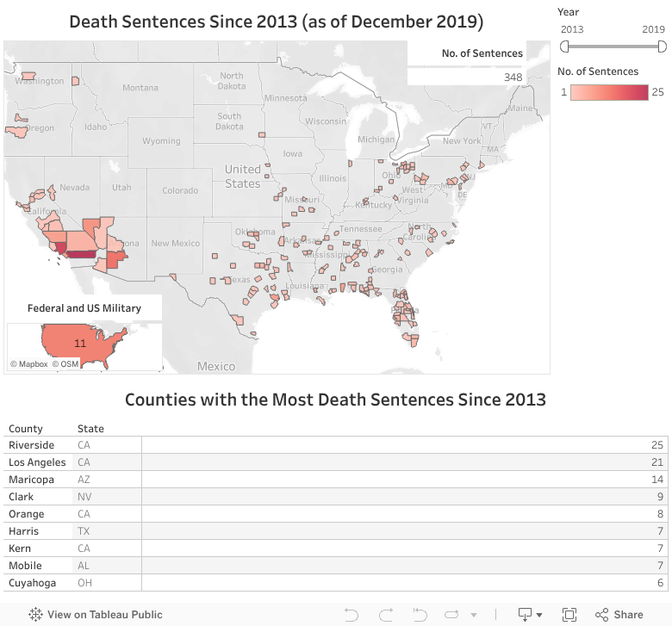Click the Undo arrow icon

point(352,614)
